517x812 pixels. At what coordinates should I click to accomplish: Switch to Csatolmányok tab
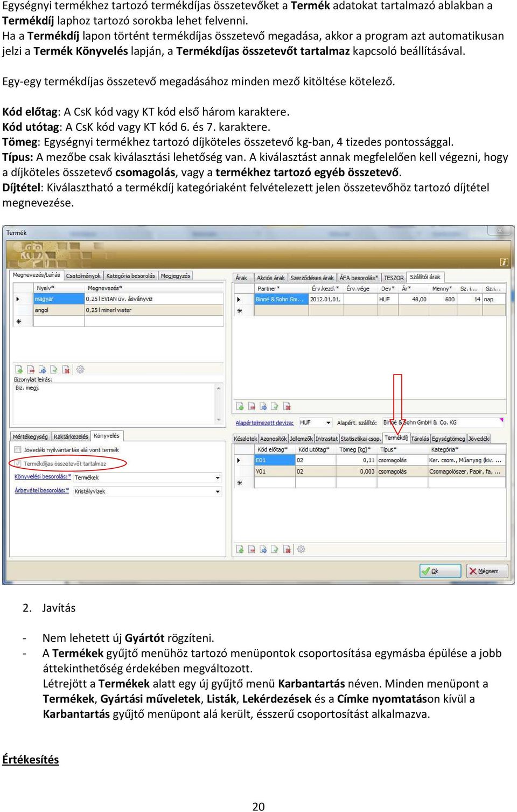coord(83,276)
